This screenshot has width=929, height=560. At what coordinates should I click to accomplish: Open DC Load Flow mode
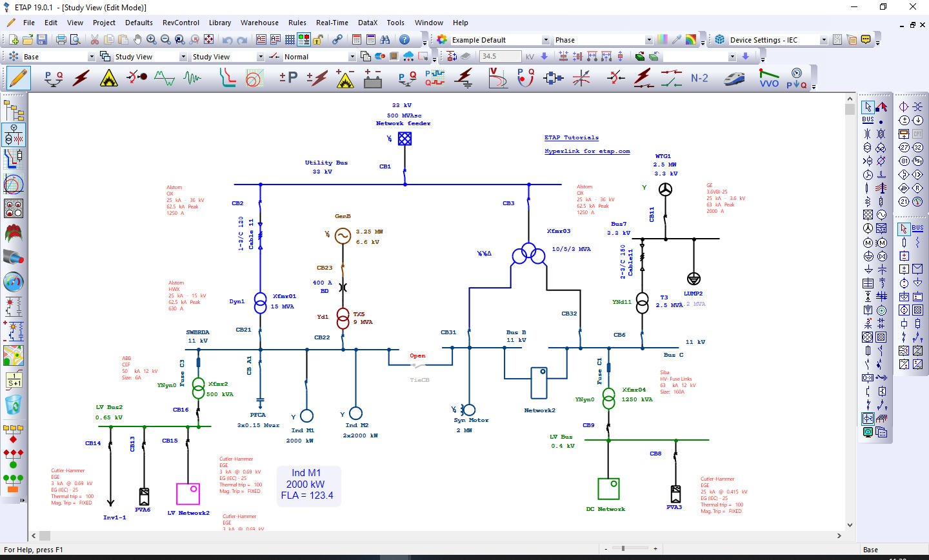[x=288, y=78]
